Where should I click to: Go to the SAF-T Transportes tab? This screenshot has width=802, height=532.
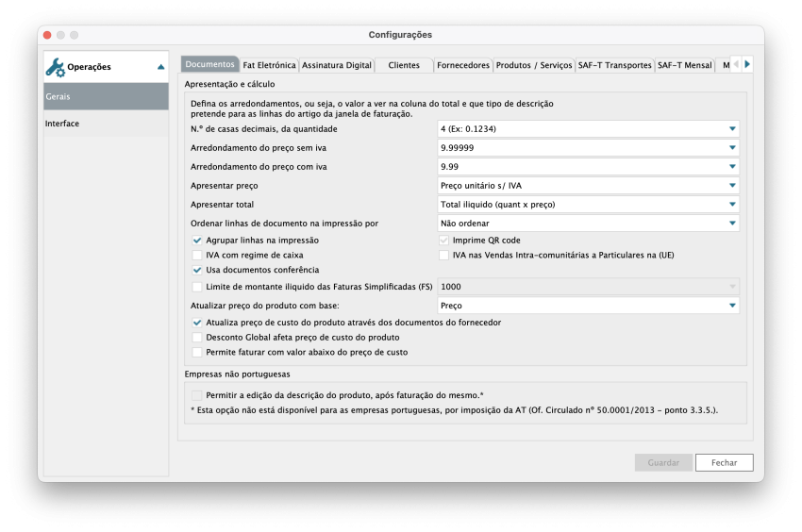614,65
